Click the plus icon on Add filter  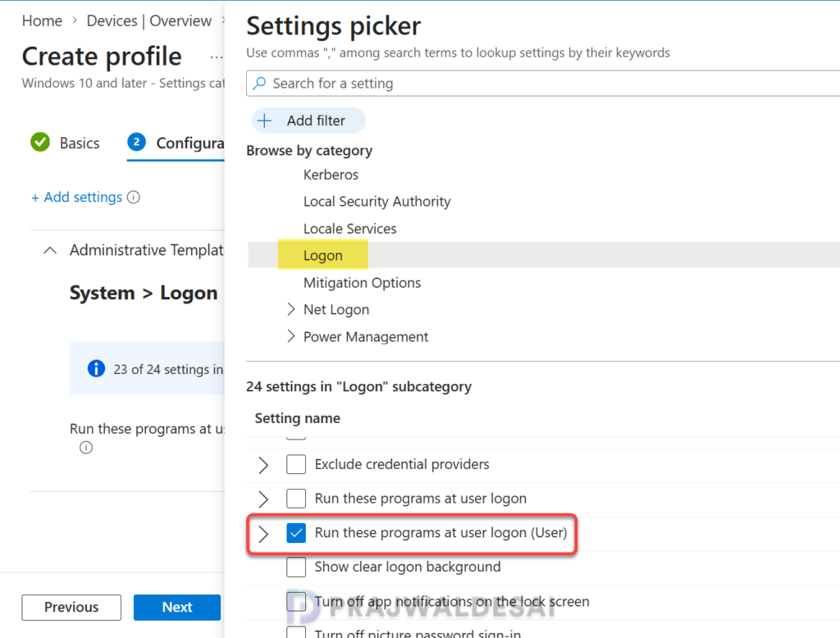point(265,121)
